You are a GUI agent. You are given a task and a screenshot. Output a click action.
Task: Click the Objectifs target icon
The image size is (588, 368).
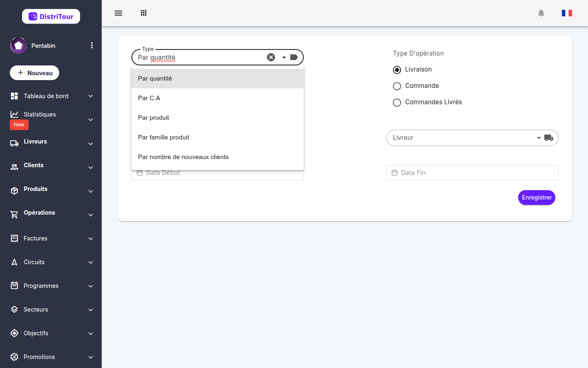(14, 333)
